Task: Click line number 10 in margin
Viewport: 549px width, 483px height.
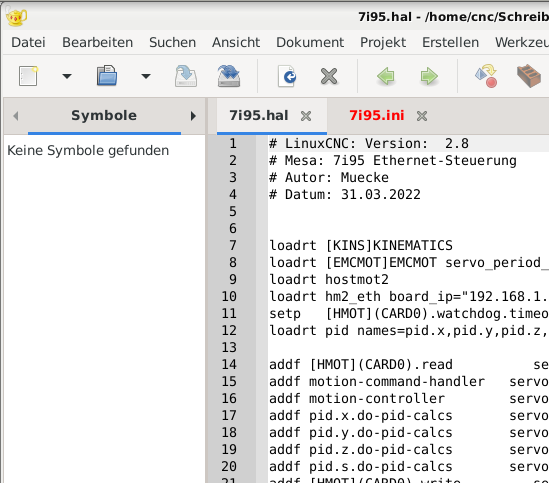Action: click(229, 297)
